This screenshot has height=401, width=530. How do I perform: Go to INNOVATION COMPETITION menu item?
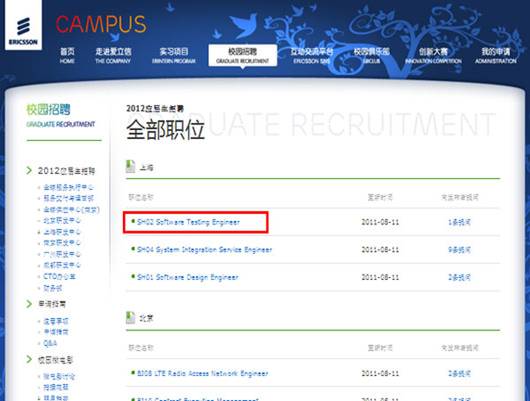[x=433, y=55]
